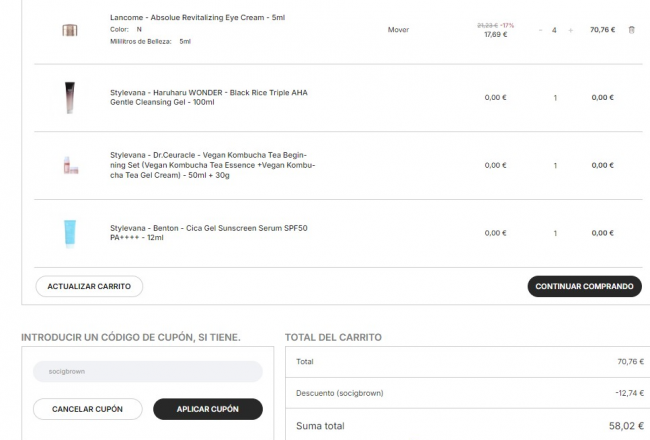
Task: Decrease Lancome Eye Cream quantity with minus
Action: click(x=540, y=30)
